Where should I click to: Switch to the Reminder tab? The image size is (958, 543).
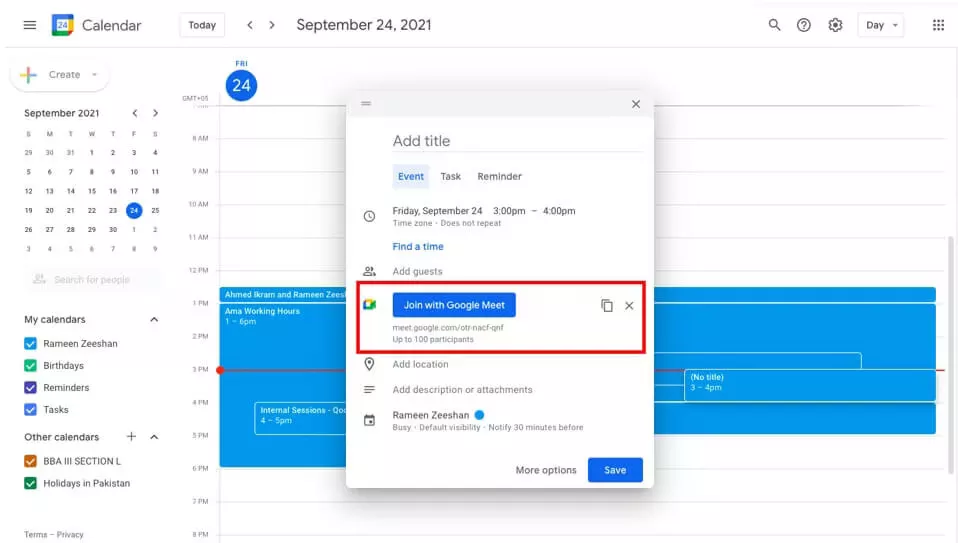pos(499,176)
